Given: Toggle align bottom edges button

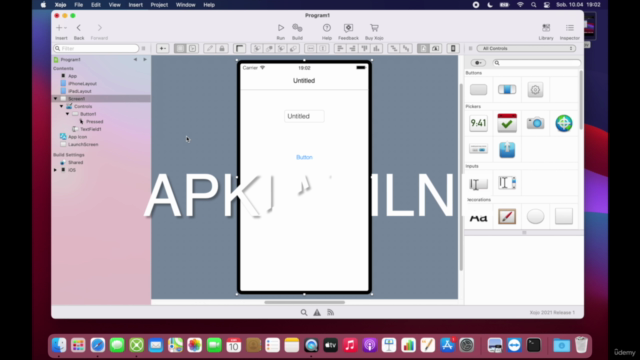Looking at the screenshot, I should coord(376,48).
